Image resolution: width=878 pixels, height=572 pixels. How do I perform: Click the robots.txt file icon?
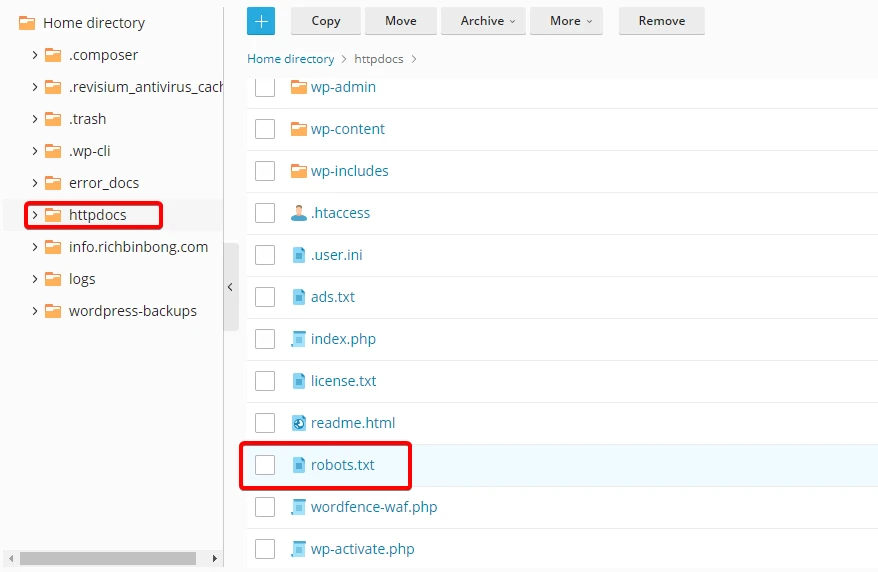pos(299,465)
